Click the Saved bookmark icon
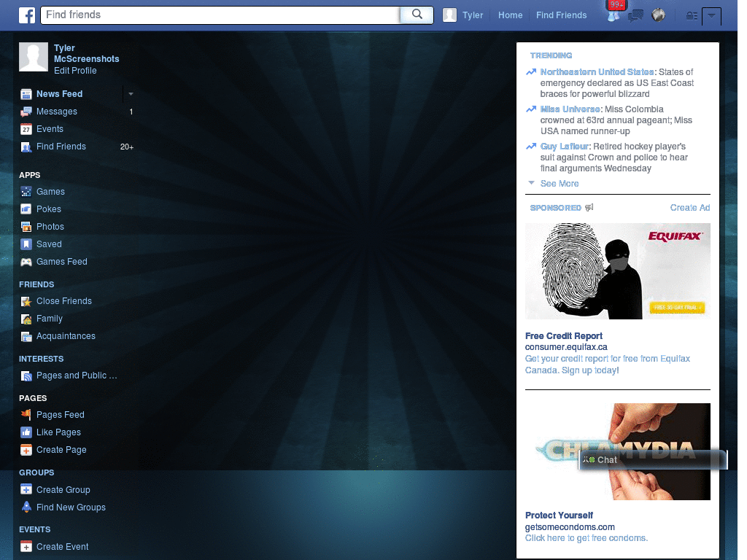 click(x=26, y=244)
